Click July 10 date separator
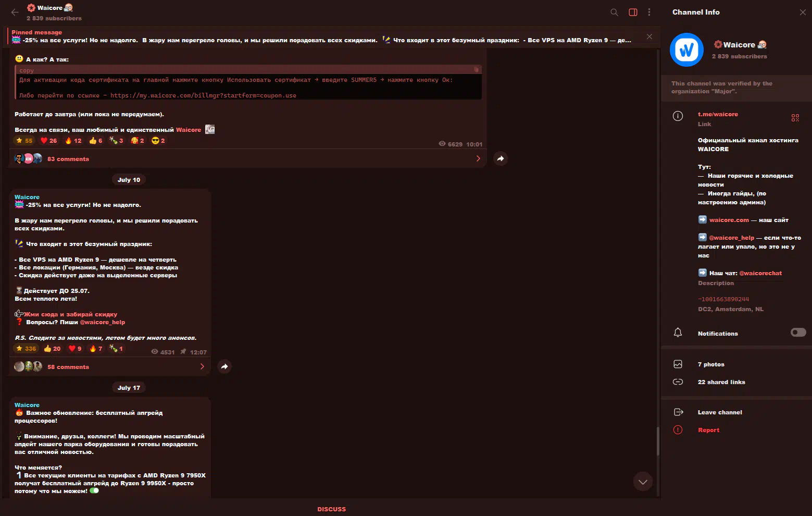The image size is (812, 516). tap(129, 180)
